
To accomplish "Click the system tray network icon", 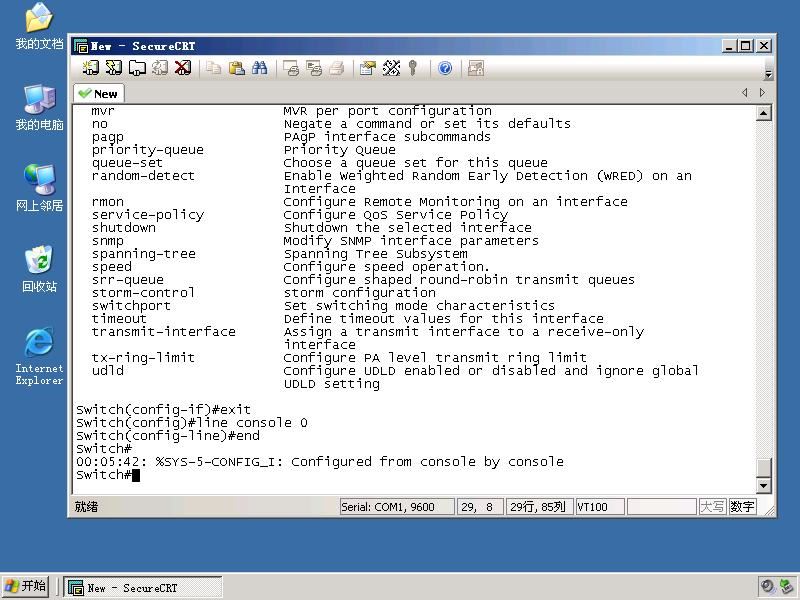I will tap(786, 586).
